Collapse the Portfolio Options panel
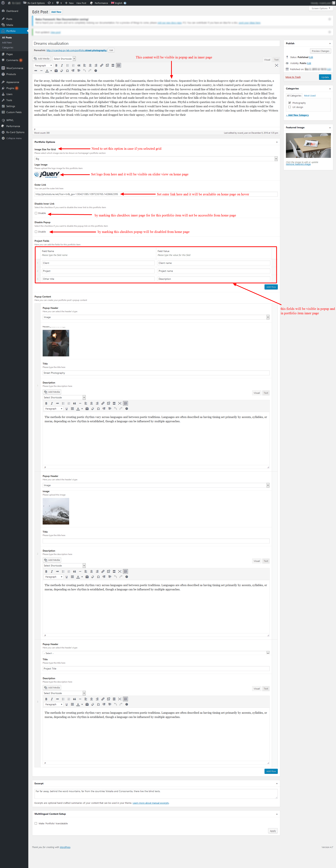 pos(277,142)
